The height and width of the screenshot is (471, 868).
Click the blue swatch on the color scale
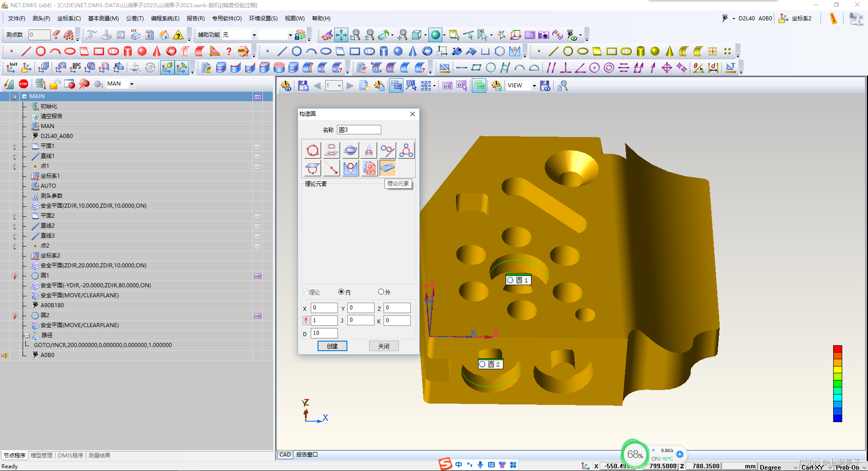click(x=838, y=418)
